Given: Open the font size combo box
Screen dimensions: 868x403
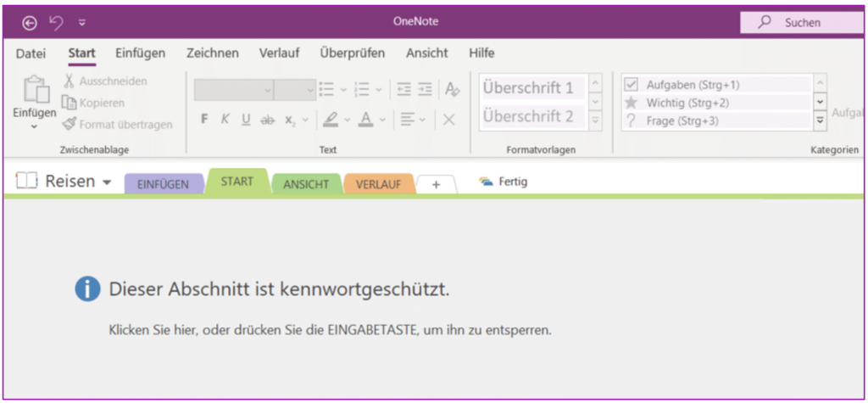Looking at the screenshot, I should 294,89.
